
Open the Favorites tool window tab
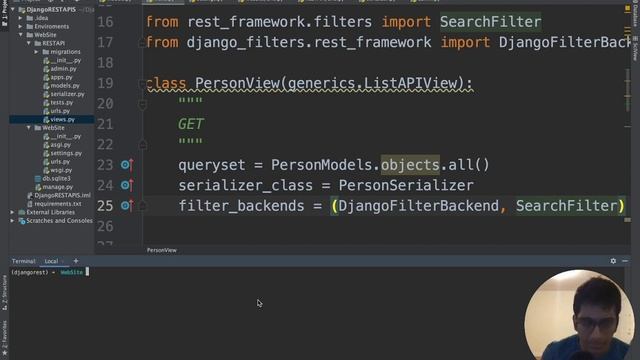coord(4,337)
